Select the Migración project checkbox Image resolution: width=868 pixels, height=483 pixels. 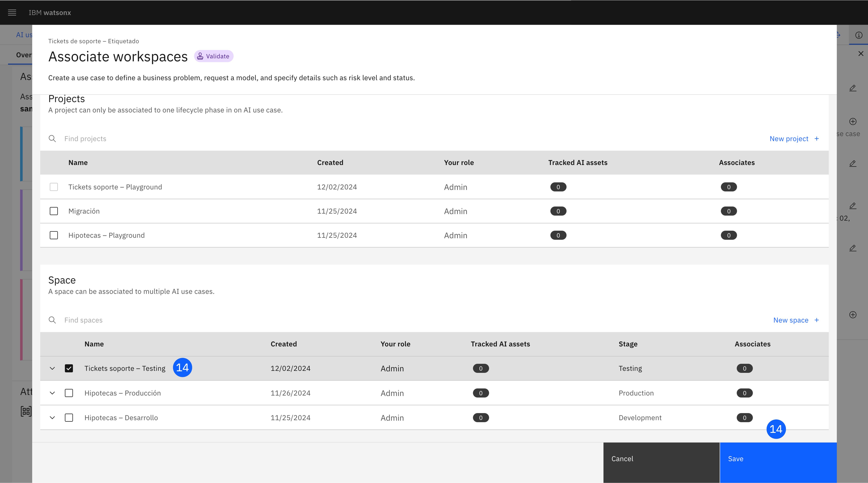tap(54, 211)
